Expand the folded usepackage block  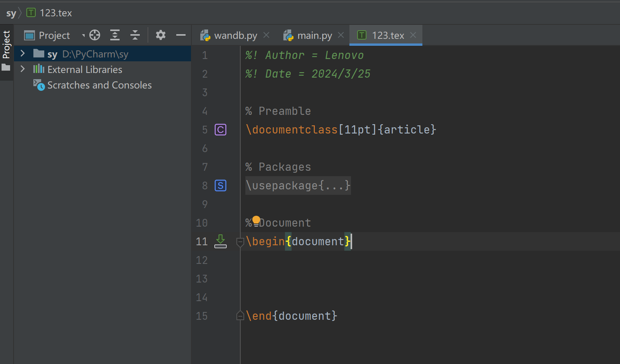coord(298,185)
